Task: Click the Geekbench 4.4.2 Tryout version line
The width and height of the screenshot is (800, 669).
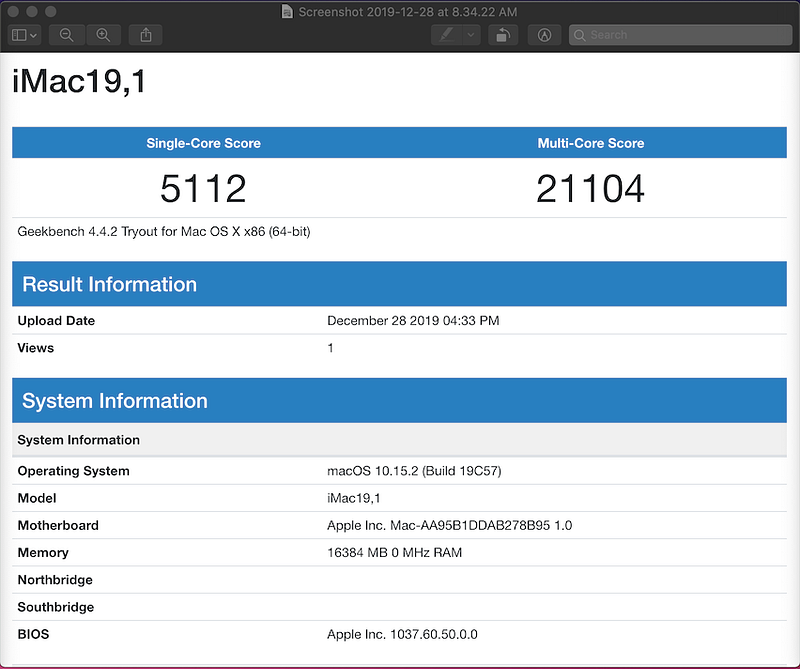Action: 164,231
